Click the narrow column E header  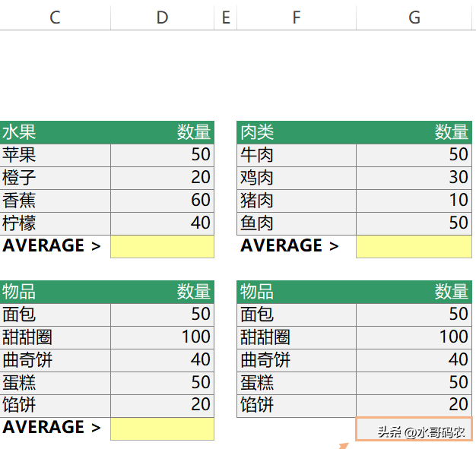(226, 17)
